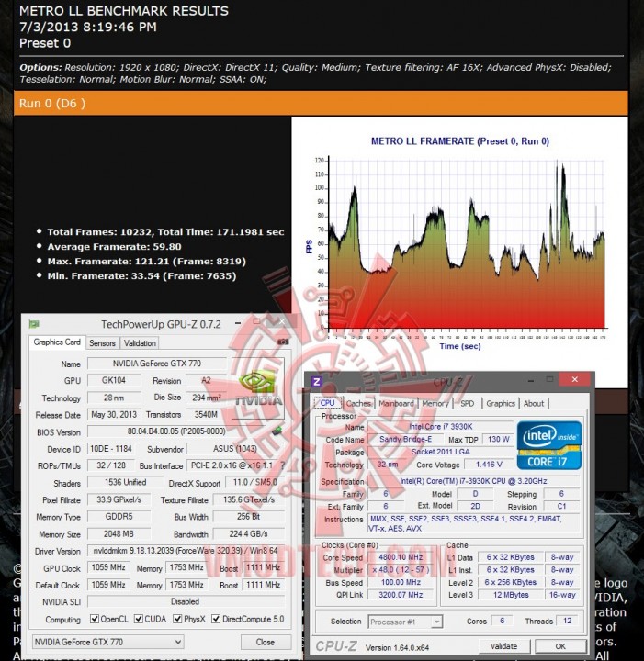
Task: Click the Bandwidth 224.4 GB/s field
Action: (248, 533)
